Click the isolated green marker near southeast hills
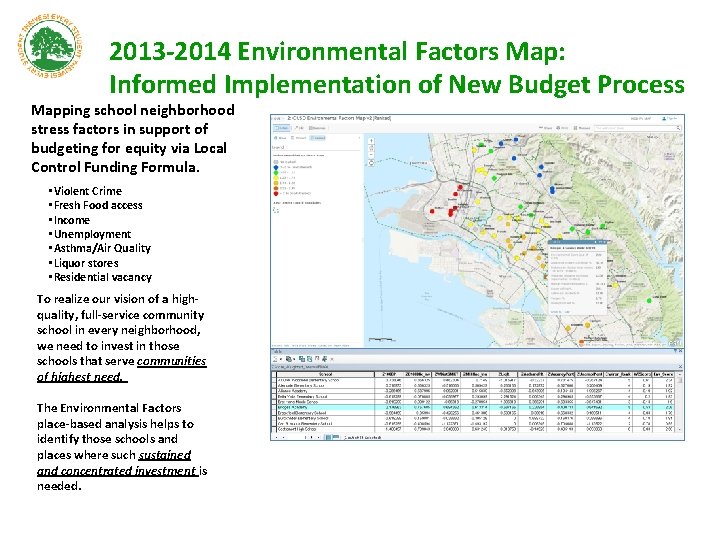The height and width of the screenshot is (540, 720). 649,300
